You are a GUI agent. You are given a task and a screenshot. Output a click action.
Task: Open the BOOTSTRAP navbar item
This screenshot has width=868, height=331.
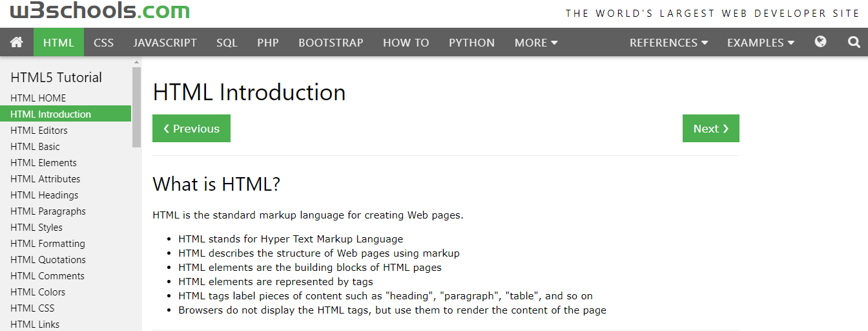click(x=331, y=43)
